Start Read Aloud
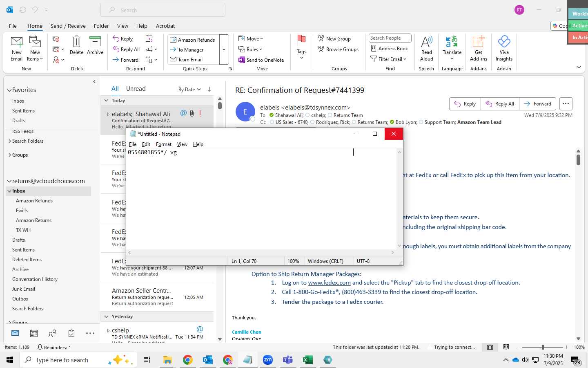This screenshot has width=588, height=368. click(426, 48)
